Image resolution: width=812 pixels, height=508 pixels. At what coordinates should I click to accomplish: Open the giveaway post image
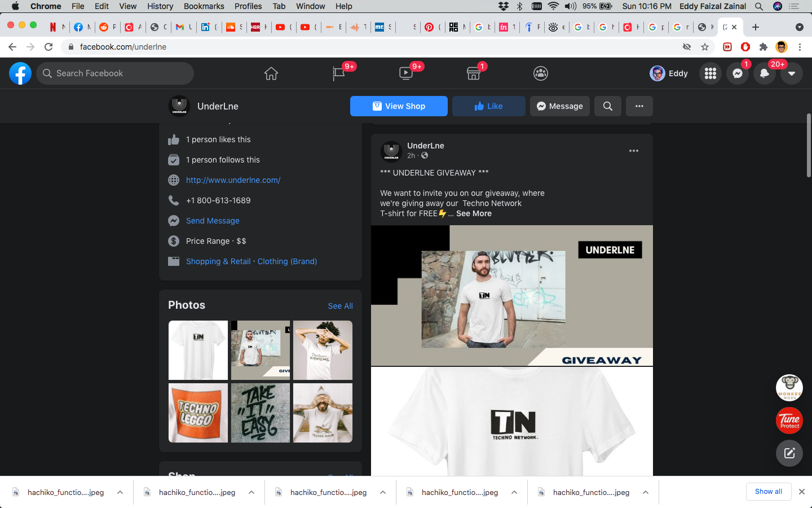(512, 296)
